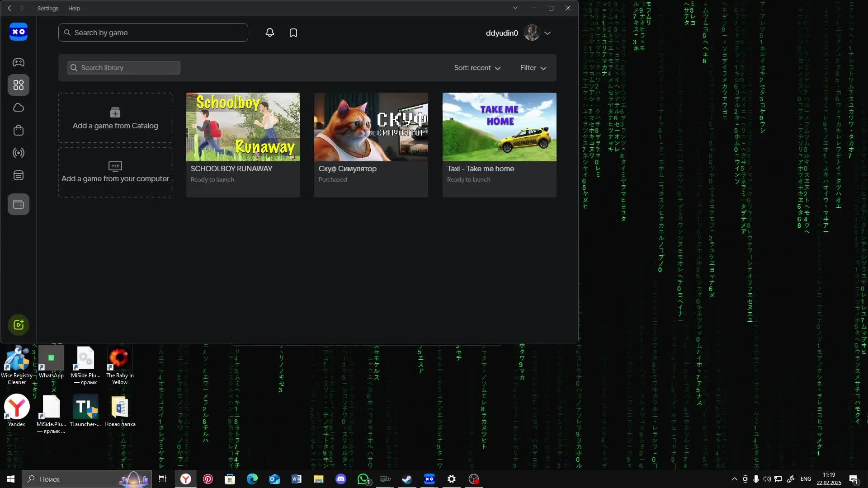This screenshot has height=488, width=868.
Task: Open notifications bell icon
Action: pyautogui.click(x=270, y=33)
